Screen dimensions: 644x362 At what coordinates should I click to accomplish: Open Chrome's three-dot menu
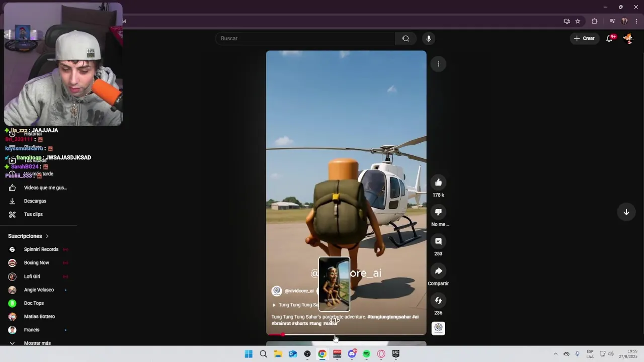pyautogui.click(x=637, y=21)
